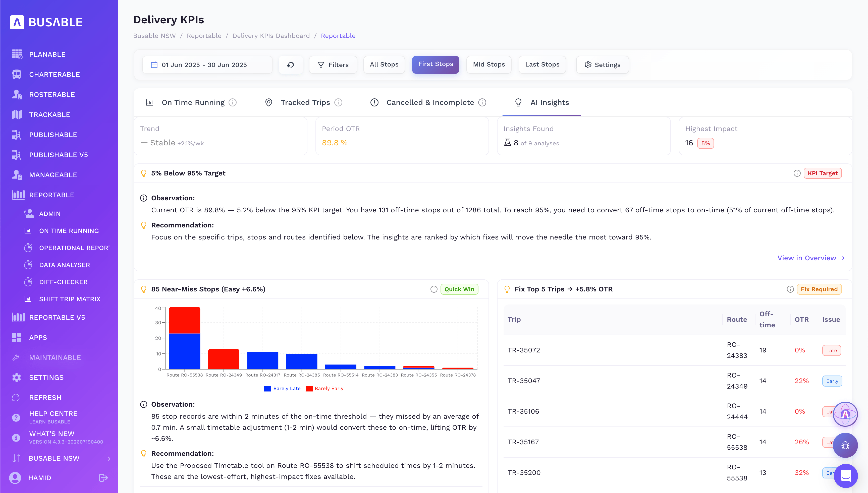
Task: Click the Busable logo icon
Action: 17,22
